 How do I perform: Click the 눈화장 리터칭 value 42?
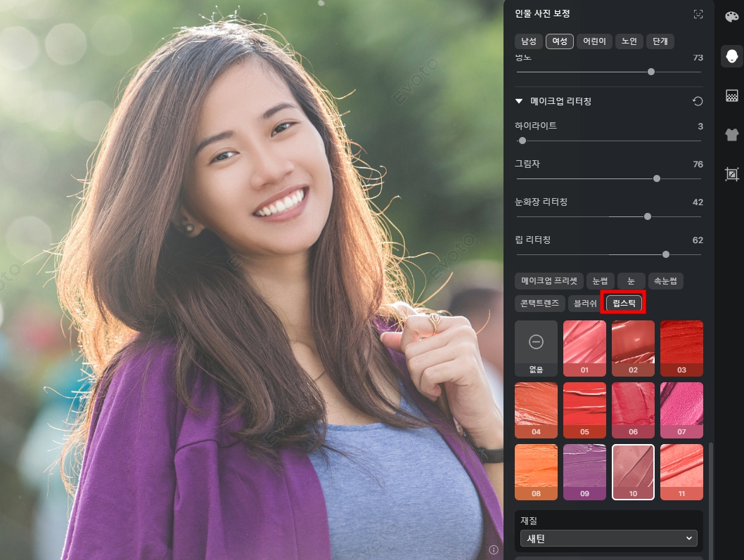coord(698,202)
